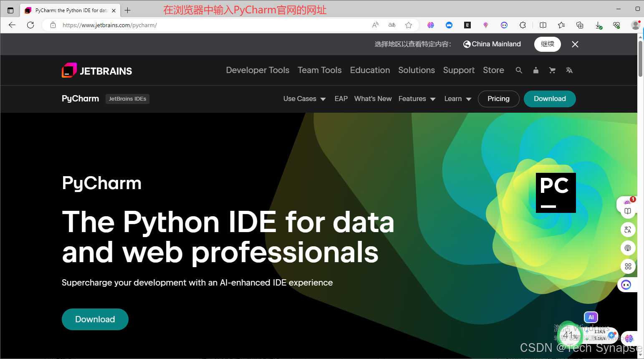Expand the Learn dropdown
644x359 pixels.
tap(458, 99)
